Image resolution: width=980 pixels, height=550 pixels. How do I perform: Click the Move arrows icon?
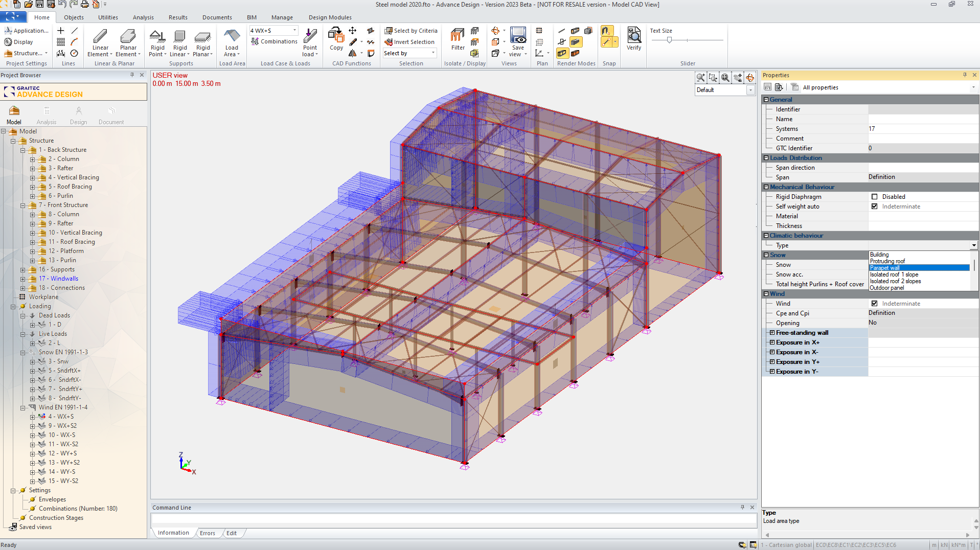(x=353, y=31)
